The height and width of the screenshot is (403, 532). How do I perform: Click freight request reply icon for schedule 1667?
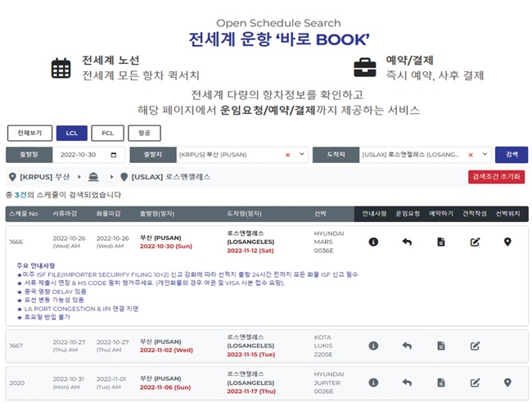pyautogui.click(x=407, y=346)
